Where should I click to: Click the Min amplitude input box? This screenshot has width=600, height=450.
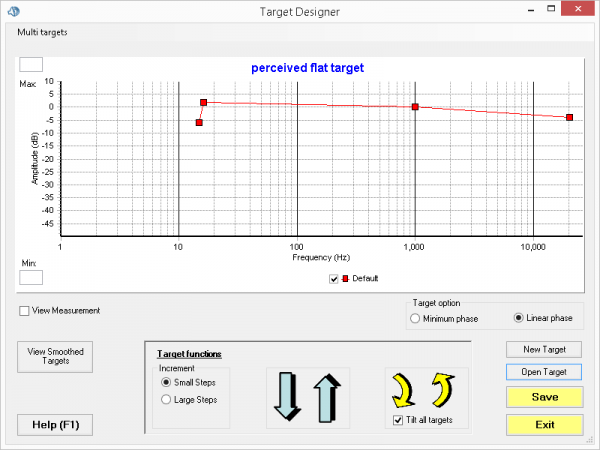pos(31,277)
